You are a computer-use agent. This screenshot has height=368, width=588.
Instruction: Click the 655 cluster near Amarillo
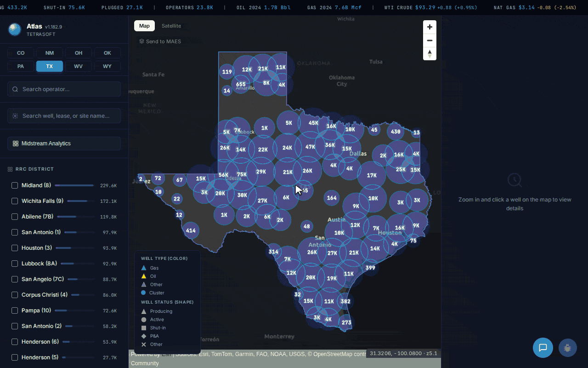tap(241, 84)
